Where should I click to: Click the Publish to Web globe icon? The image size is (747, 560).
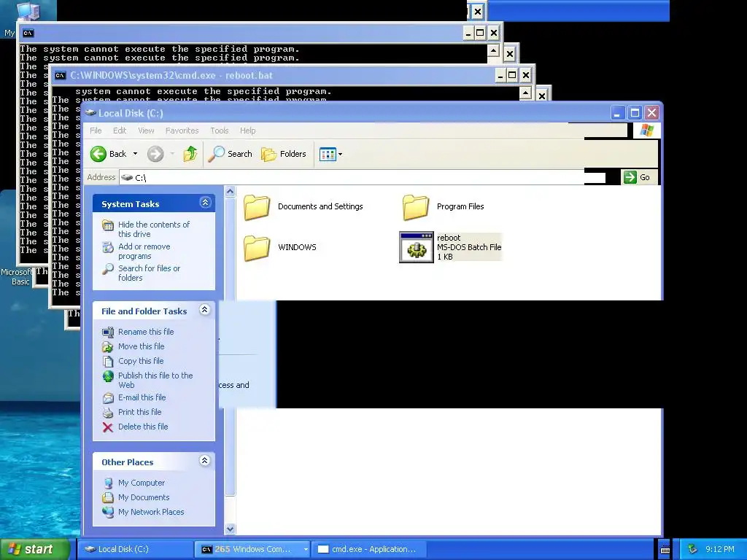click(108, 376)
